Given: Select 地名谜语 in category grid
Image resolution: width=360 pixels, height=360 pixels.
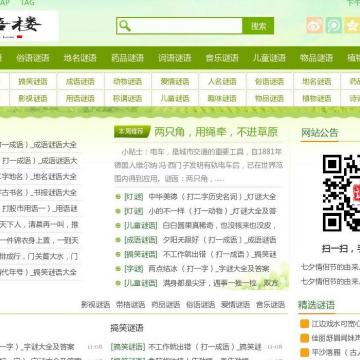Looking at the screenshot, I should click(317, 81).
